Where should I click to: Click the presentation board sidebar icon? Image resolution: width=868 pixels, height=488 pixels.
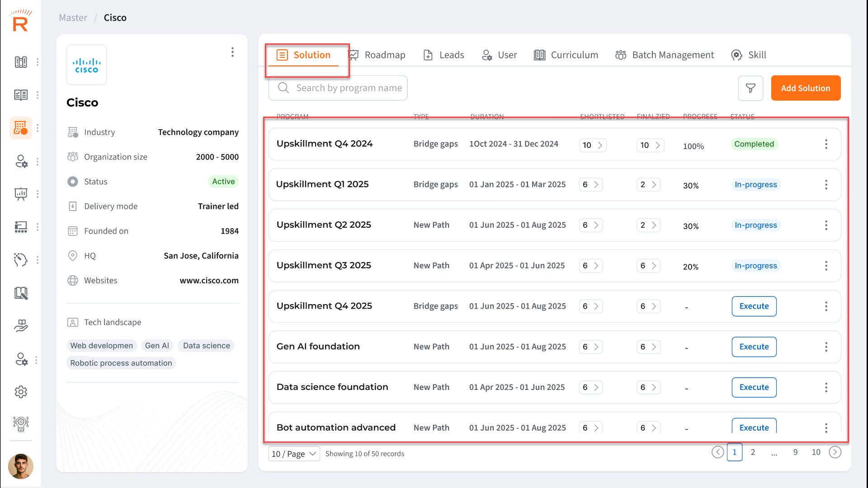[21, 194]
